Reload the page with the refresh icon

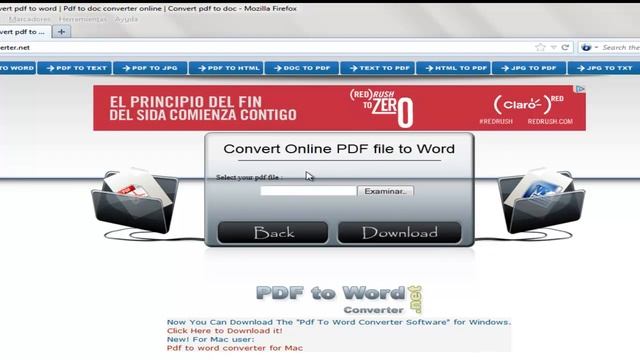[x=565, y=47]
